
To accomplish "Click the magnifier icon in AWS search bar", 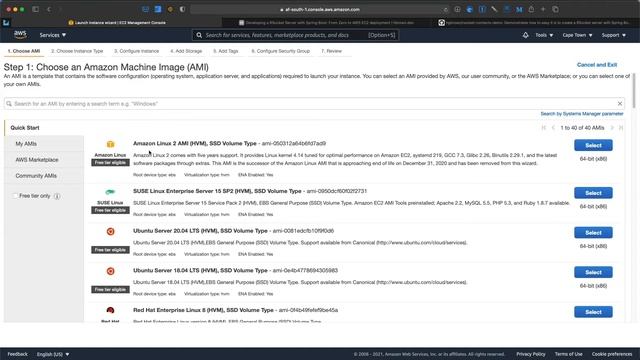I will pos(199,35).
